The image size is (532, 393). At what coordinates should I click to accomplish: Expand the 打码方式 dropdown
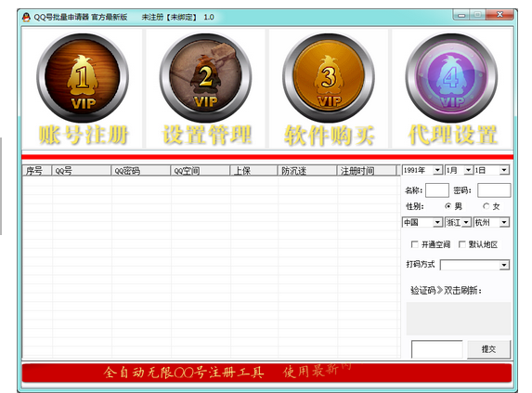[504, 265]
